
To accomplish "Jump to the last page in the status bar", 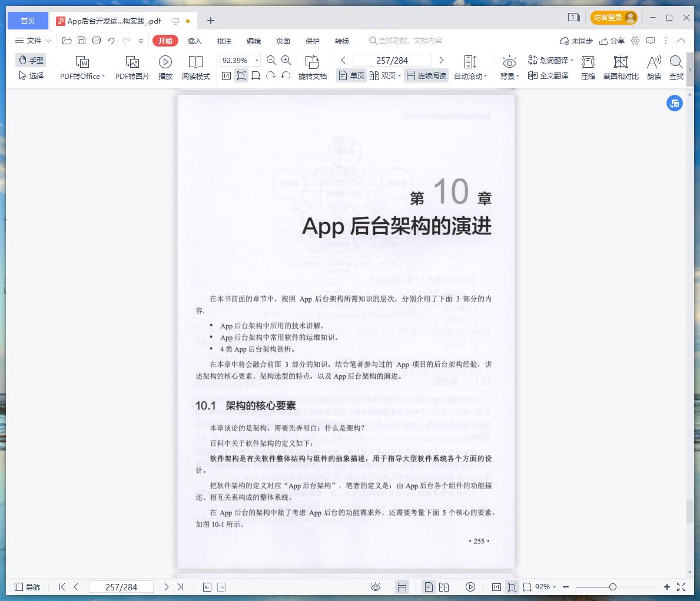I will point(180,587).
